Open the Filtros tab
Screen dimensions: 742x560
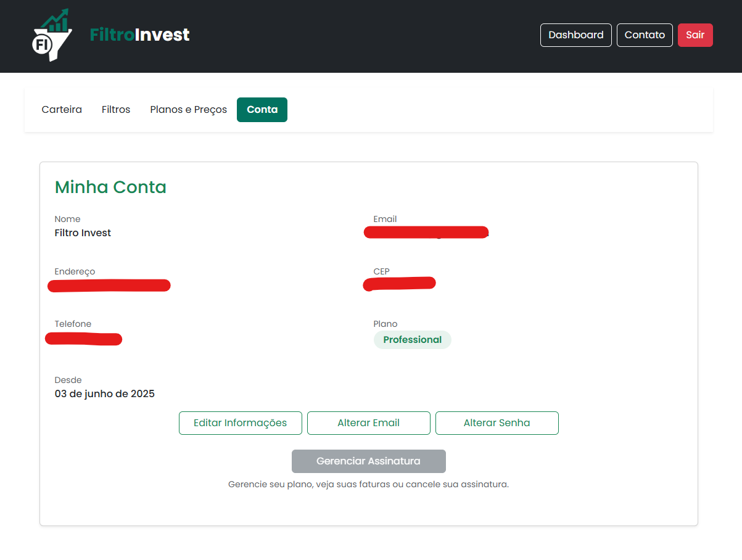(x=116, y=110)
